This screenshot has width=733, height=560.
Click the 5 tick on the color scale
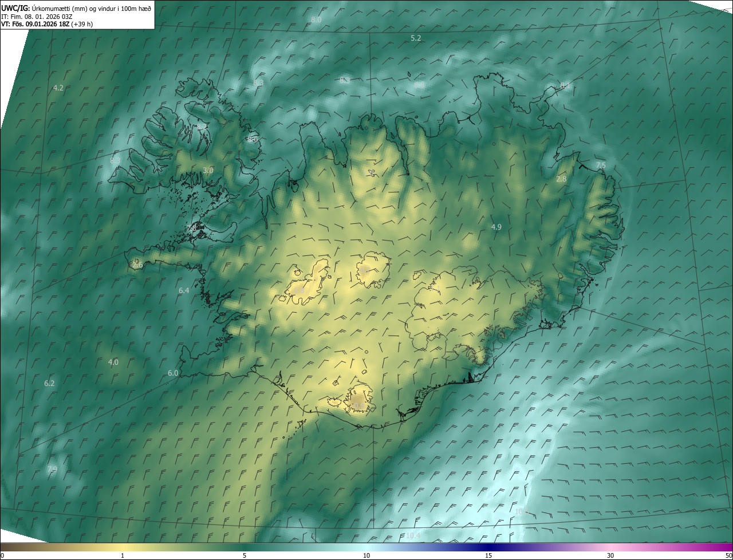245,555
